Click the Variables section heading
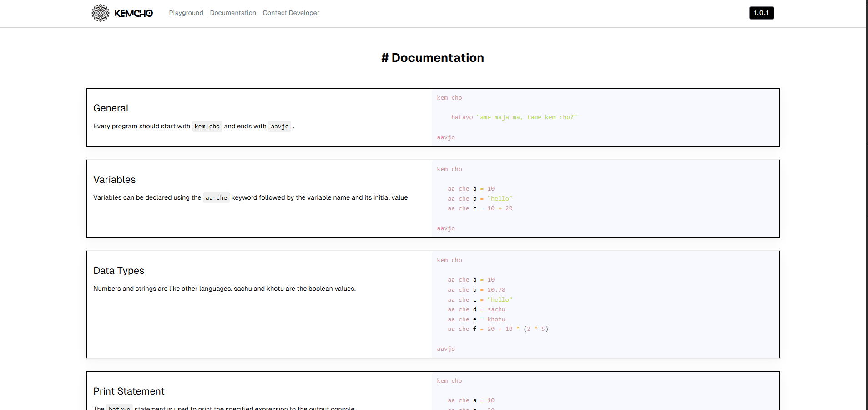Screen dimensions: 868x410 point(115,180)
